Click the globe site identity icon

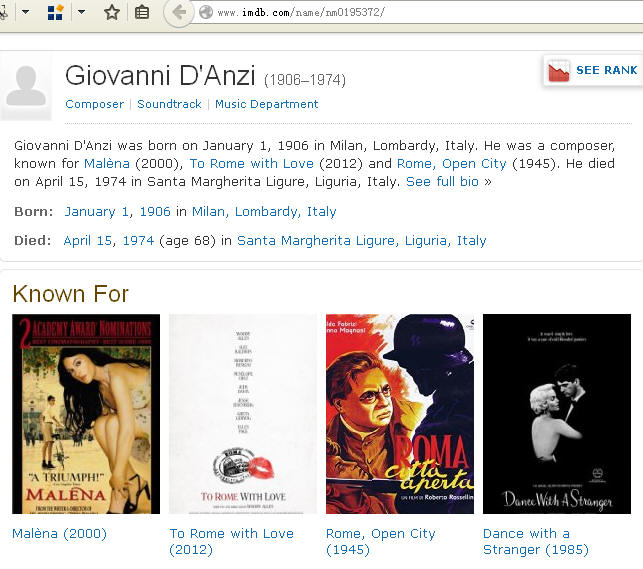pos(205,12)
